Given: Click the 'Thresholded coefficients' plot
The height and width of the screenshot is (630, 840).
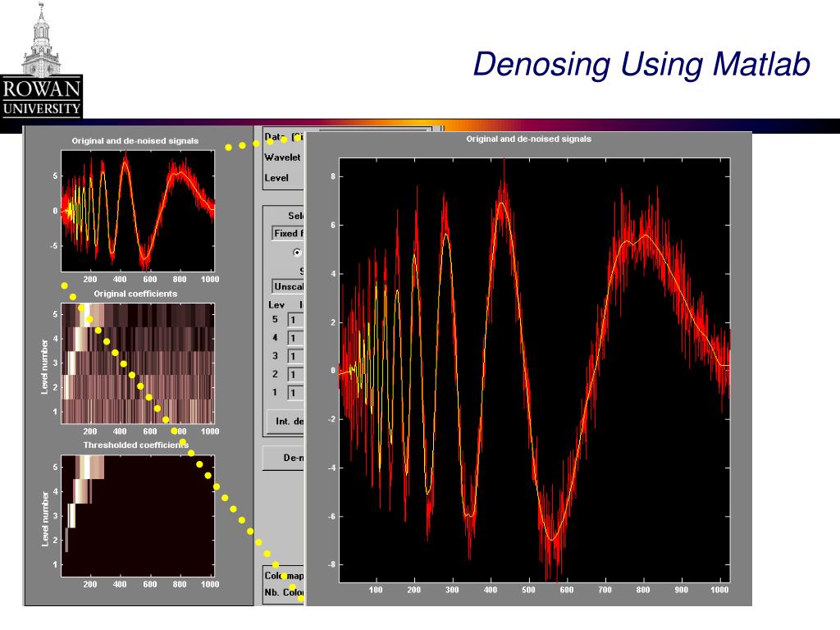Looking at the screenshot, I should pyautogui.click(x=138, y=516).
